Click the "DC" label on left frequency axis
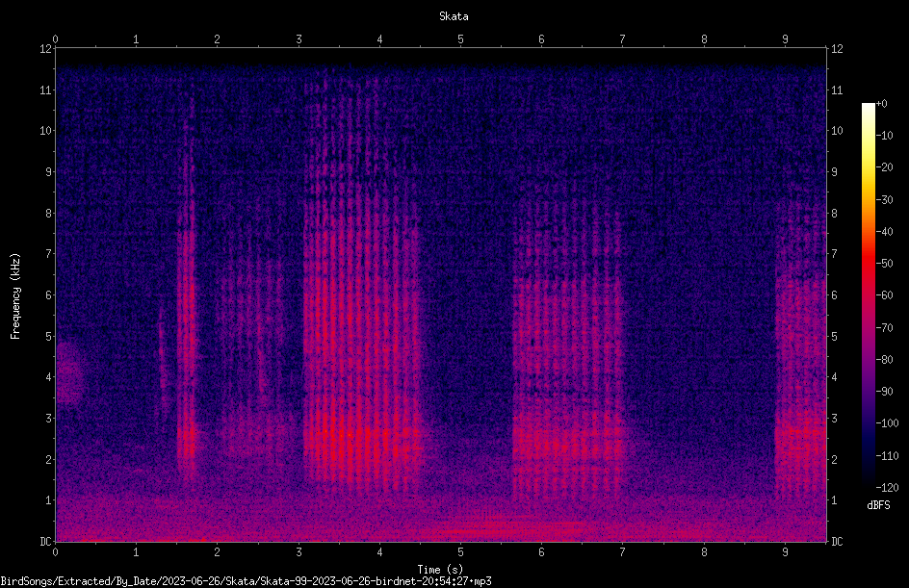This screenshot has height=588, width=909. tap(45, 541)
